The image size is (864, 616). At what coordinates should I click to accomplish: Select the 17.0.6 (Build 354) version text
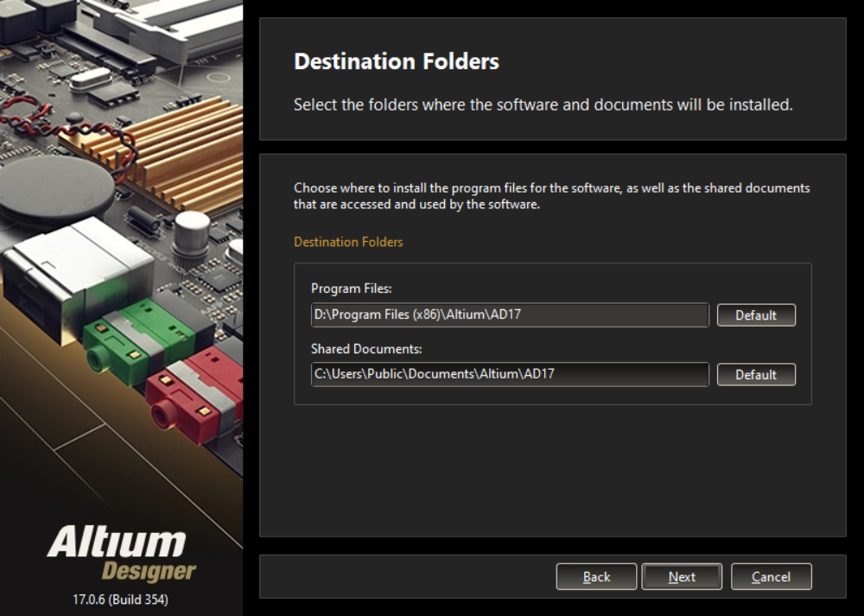120,600
